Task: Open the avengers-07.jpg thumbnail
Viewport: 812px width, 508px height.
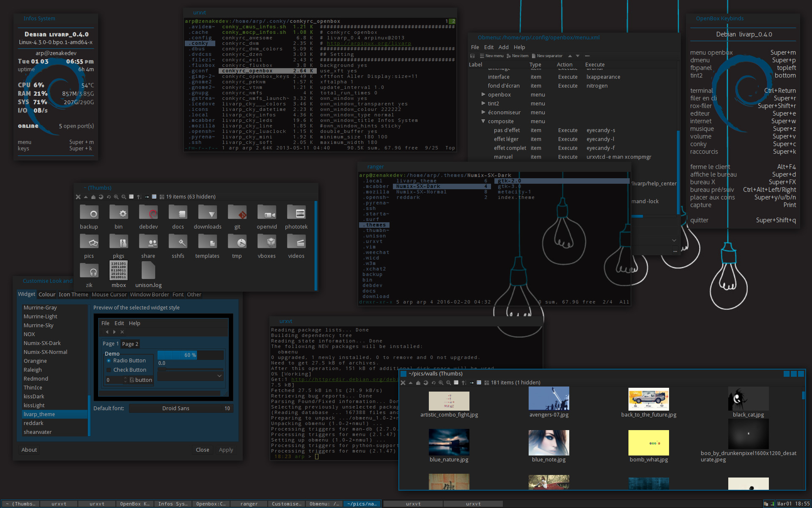Action: (x=549, y=403)
